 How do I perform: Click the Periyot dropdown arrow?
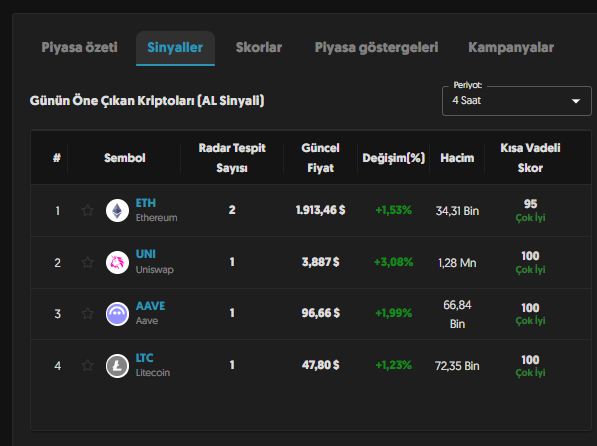click(x=576, y=101)
